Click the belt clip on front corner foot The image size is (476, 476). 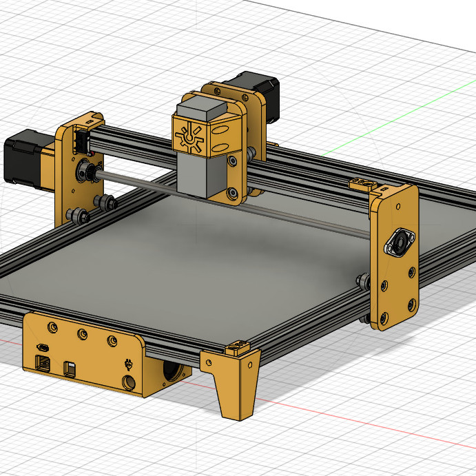point(239,348)
